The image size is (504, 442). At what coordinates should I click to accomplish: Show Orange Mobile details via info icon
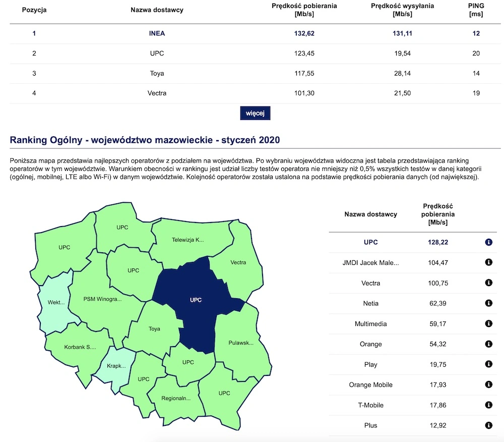pos(488,384)
